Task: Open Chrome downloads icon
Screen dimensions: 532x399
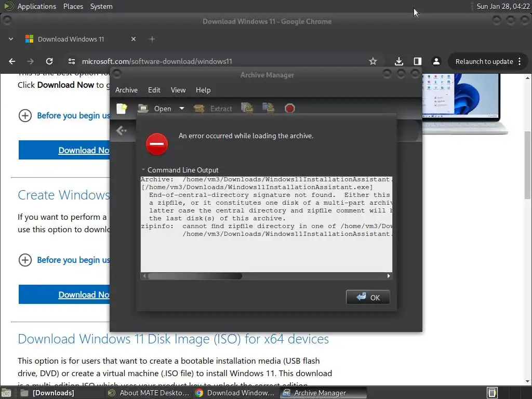Action: pos(399,61)
